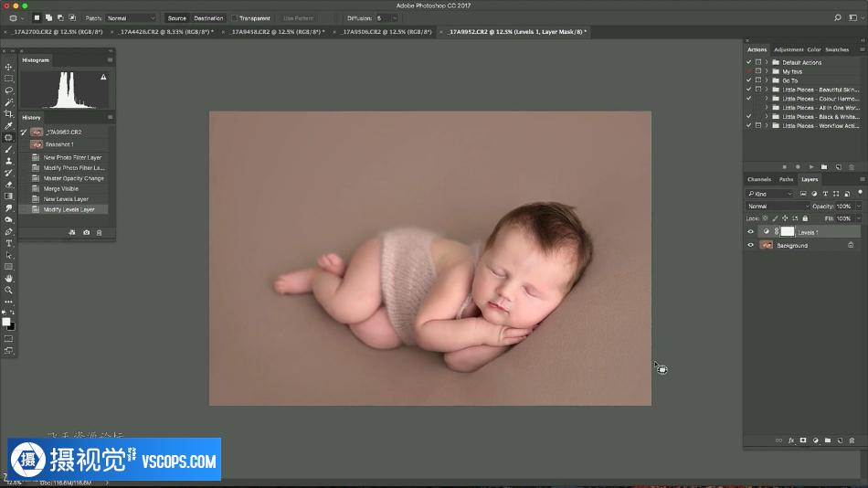The width and height of the screenshot is (868, 488).
Task: Hide the Background layer
Action: click(x=751, y=245)
